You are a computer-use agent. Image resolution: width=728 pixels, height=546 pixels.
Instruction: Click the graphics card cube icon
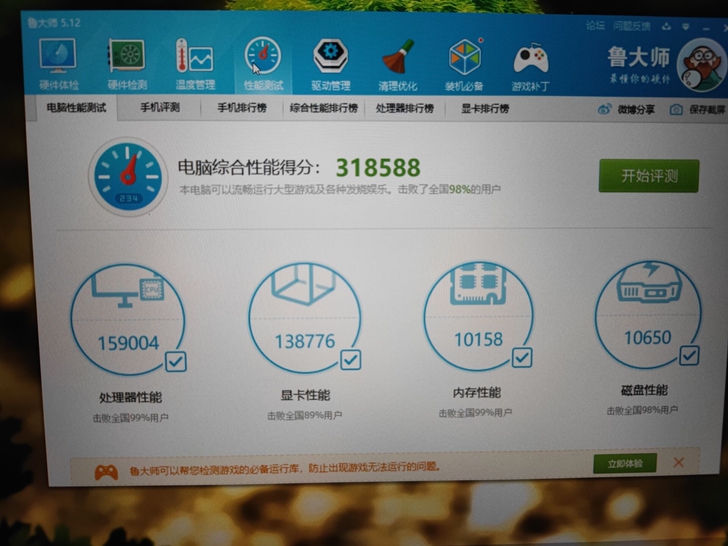click(x=304, y=283)
